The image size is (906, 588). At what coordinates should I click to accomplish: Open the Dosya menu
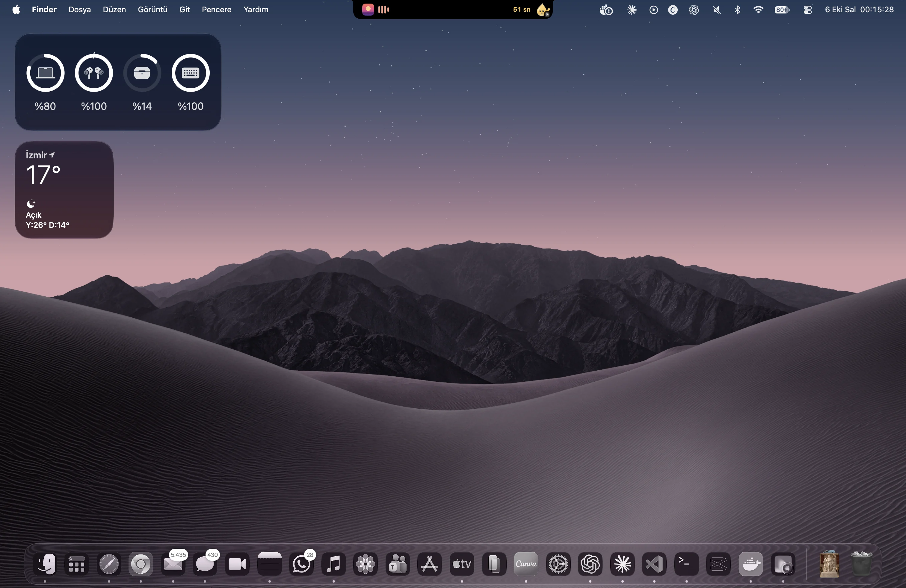(x=80, y=10)
